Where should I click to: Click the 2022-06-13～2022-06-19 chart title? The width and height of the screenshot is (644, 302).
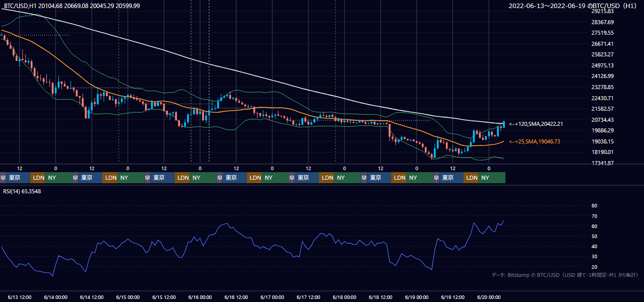[x=574, y=6]
